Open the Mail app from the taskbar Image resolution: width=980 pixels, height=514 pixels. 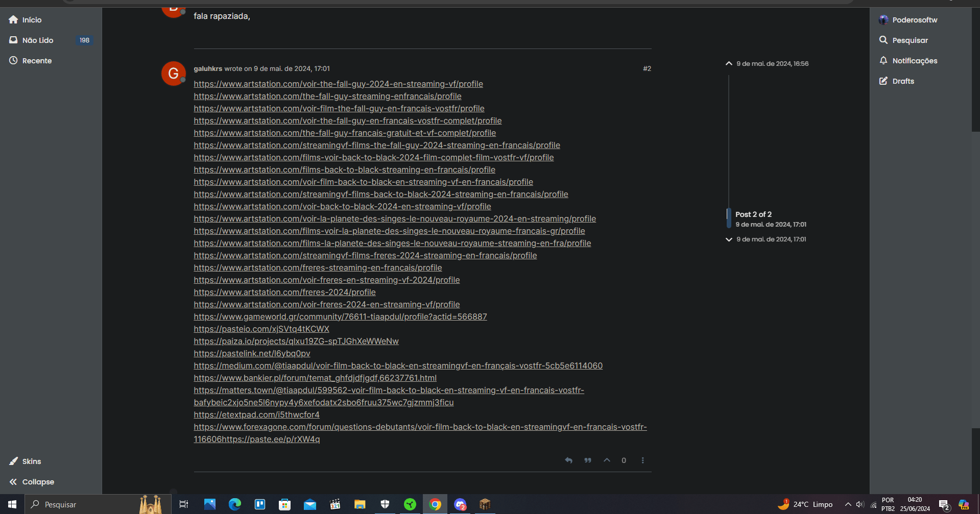click(x=310, y=504)
